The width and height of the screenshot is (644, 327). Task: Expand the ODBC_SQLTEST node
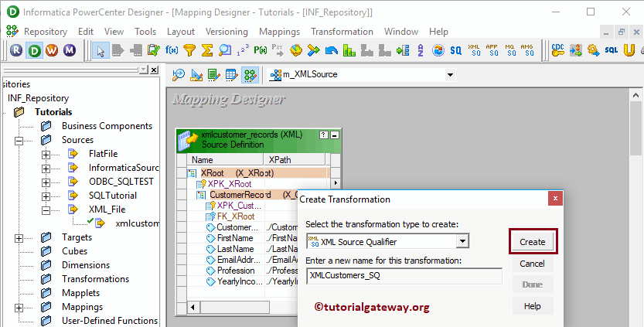click(x=46, y=182)
